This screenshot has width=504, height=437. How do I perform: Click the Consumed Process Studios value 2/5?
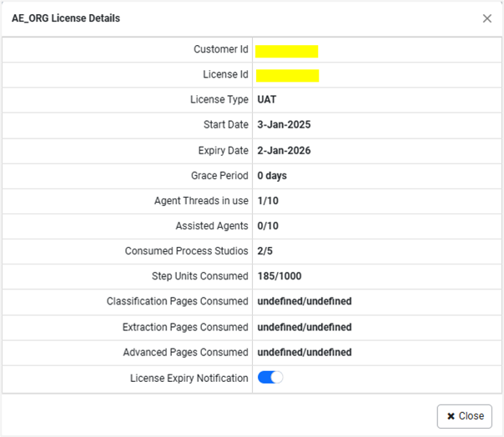click(x=265, y=251)
